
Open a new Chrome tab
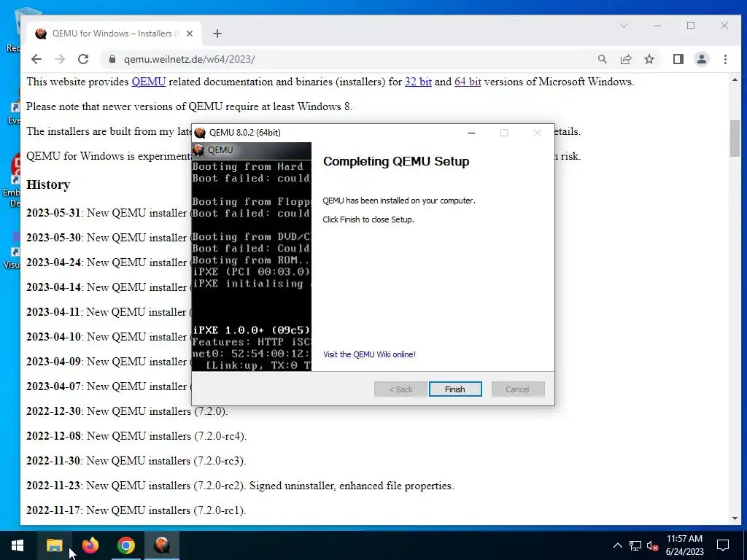(x=217, y=34)
